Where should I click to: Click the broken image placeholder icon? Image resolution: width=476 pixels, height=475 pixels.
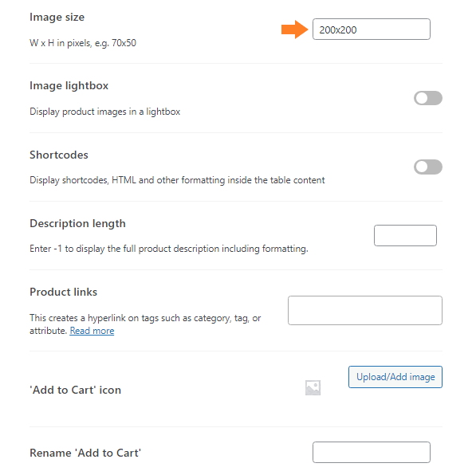313,387
